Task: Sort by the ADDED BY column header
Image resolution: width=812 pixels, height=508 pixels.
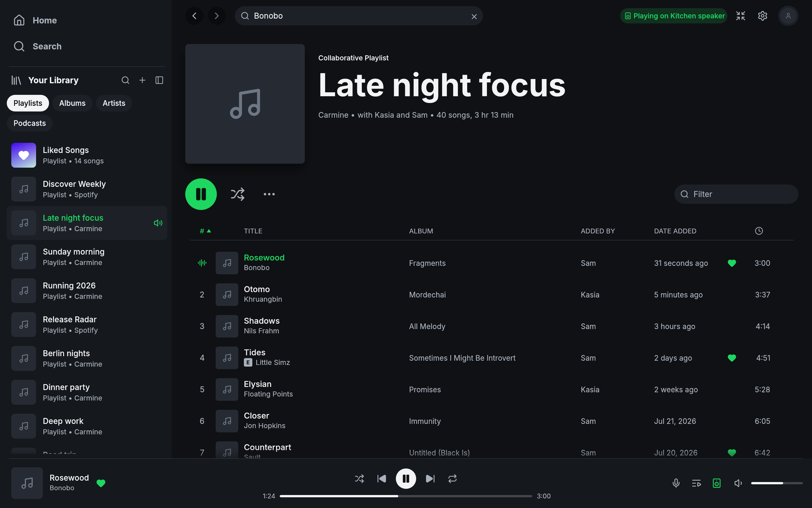Action: coord(598,231)
